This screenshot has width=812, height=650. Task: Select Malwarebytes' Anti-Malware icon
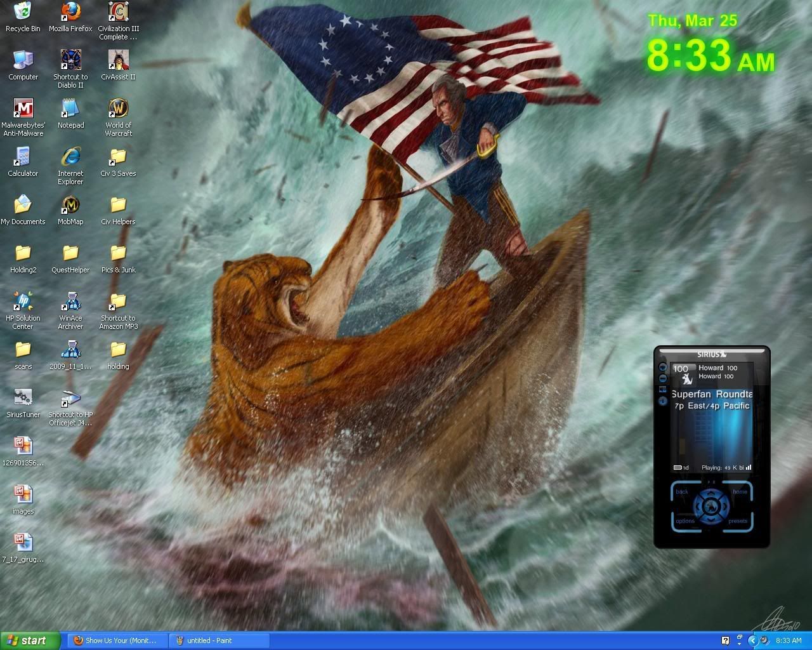(23, 117)
